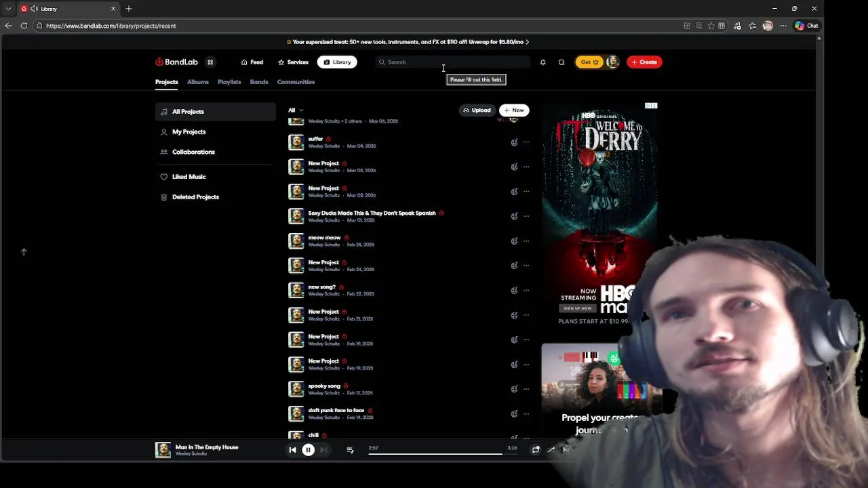Open three-dot menu on spooky song row
Screen dimensions: 868x488
(x=526, y=389)
